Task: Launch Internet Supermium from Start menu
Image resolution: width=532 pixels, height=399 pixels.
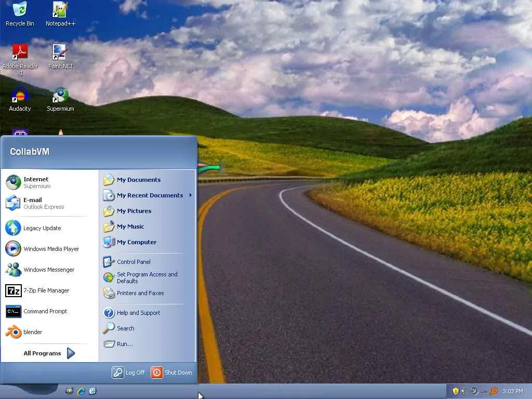Action: 49,182
